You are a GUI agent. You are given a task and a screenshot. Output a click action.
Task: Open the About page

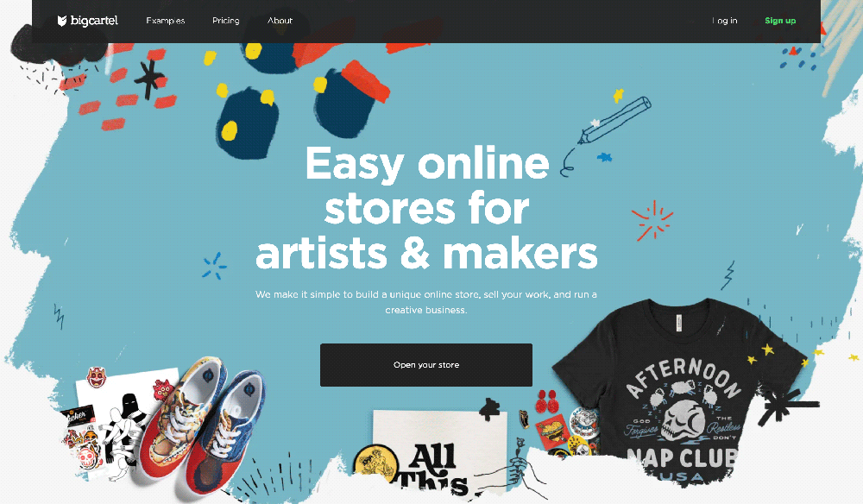coord(280,21)
